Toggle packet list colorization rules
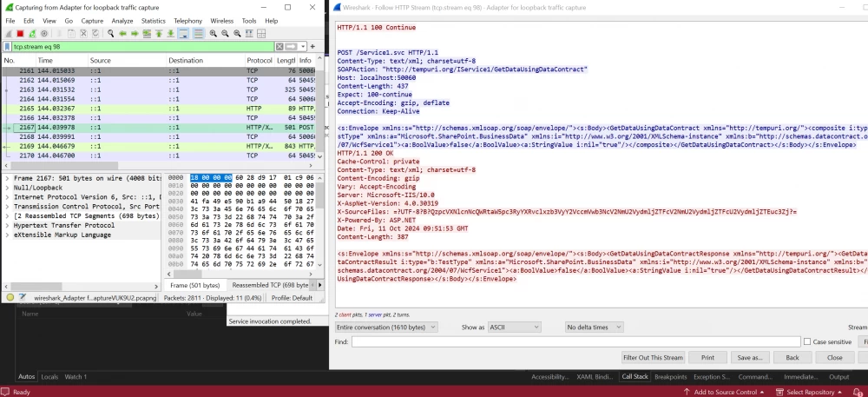The height and width of the screenshot is (397, 868). click(198, 34)
